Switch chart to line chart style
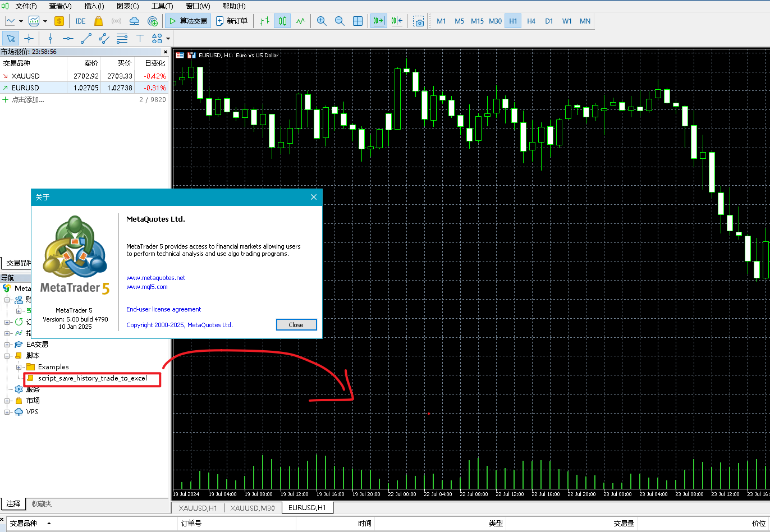 pos(301,21)
